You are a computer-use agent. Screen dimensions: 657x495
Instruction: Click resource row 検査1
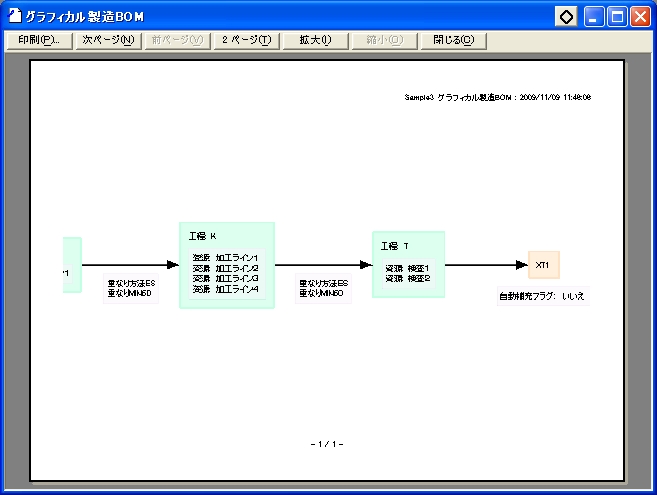(x=407, y=268)
